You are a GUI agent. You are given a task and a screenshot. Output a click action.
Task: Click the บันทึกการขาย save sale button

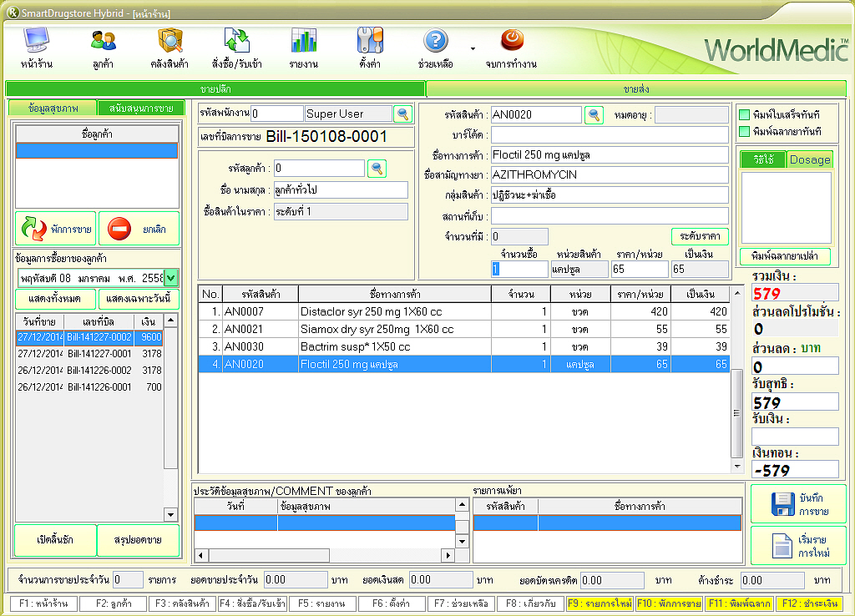pos(798,504)
